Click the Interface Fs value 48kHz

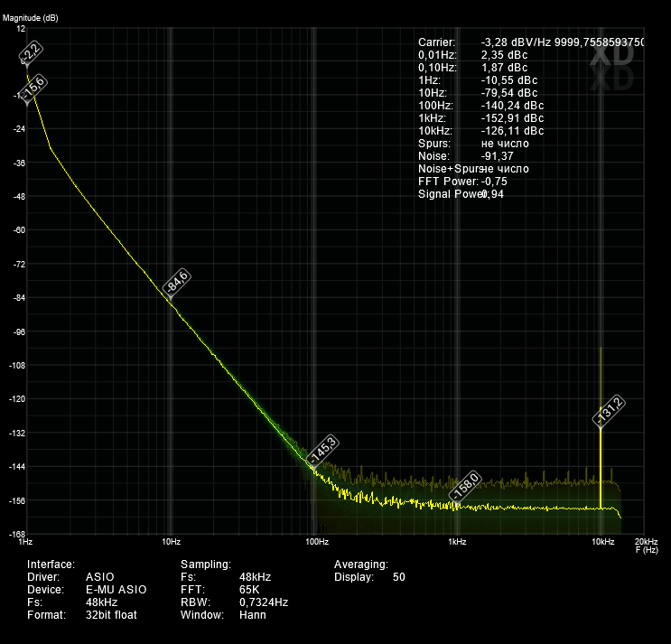(x=101, y=602)
